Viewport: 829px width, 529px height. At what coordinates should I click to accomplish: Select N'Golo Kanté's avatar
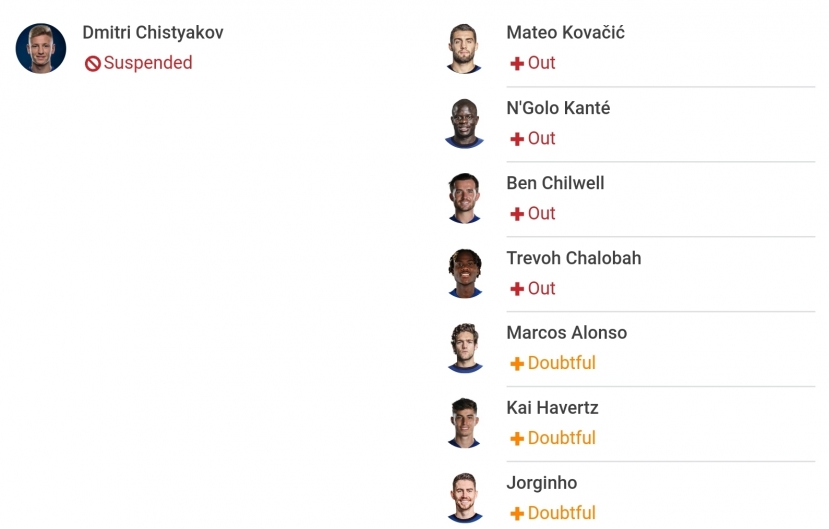pyautogui.click(x=464, y=123)
